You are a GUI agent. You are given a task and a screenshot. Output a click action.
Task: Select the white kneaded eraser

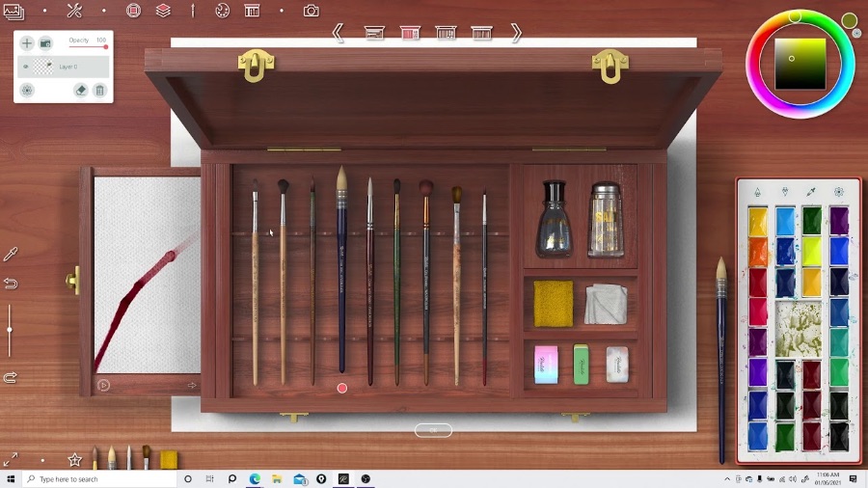click(x=617, y=365)
